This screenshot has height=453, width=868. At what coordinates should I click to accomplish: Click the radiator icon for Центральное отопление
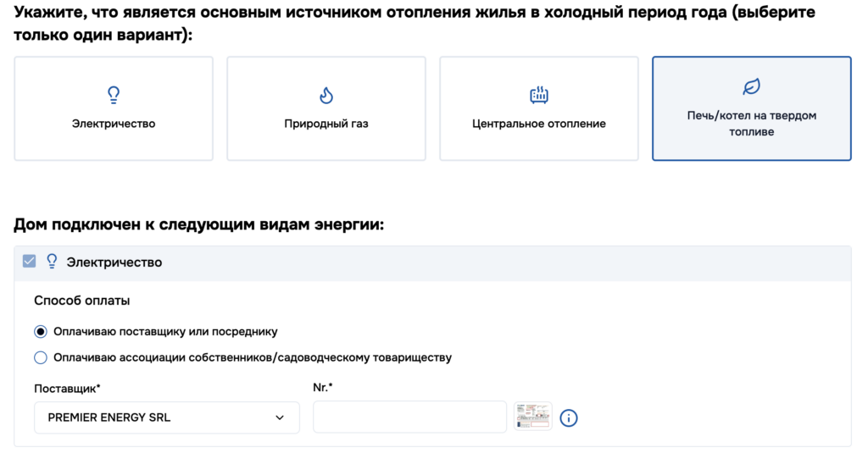click(539, 95)
